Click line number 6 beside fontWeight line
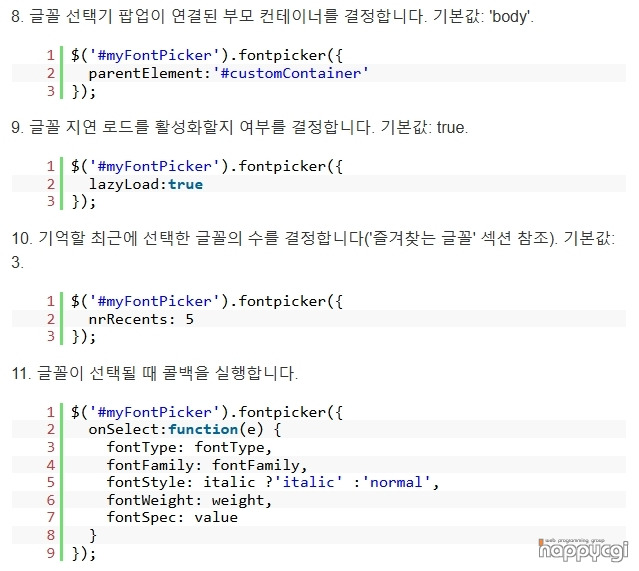Image resolution: width=639 pixels, height=571 pixels. tap(51, 500)
